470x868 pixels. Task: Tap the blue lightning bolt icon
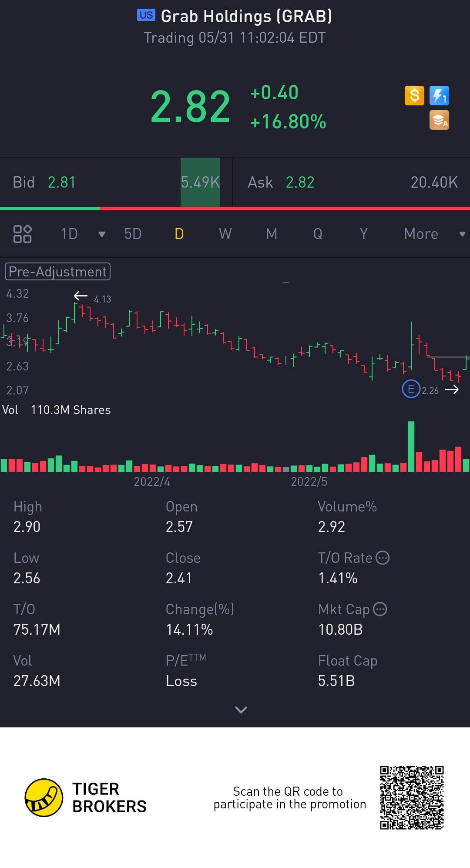(439, 95)
